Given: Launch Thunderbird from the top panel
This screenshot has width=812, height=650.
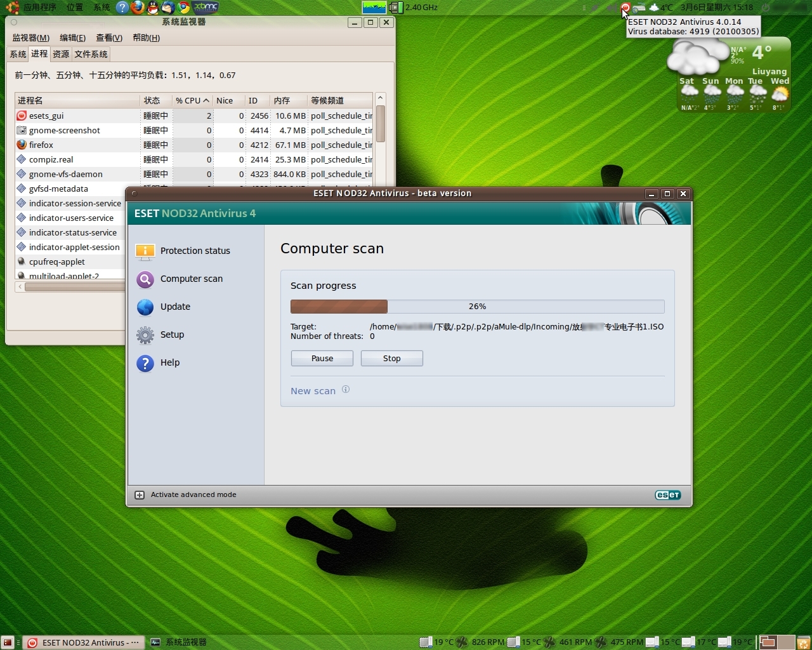Looking at the screenshot, I should pos(168,8).
